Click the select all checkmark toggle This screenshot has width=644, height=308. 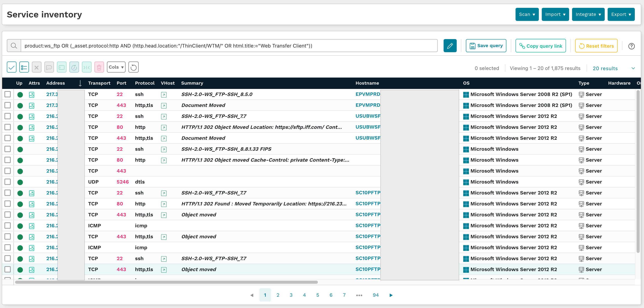12,67
